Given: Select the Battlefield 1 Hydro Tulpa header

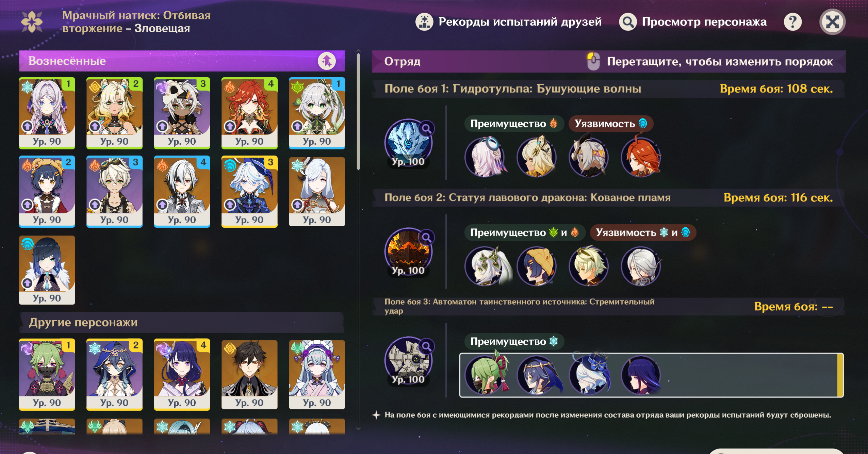Looking at the screenshot, I should (608, 89).
